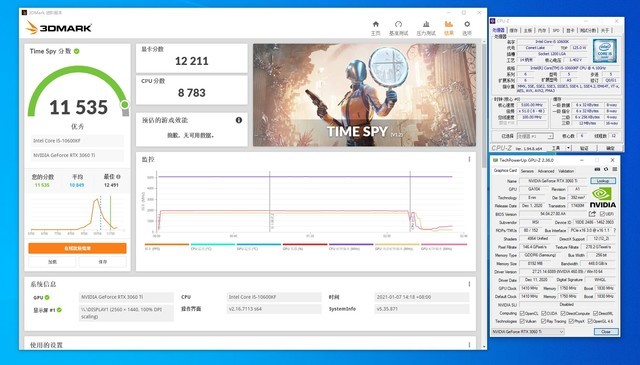Open the used settings panel three-dot menu
Image resolution: width=640 pixels, height=365 pixels.
469,345
